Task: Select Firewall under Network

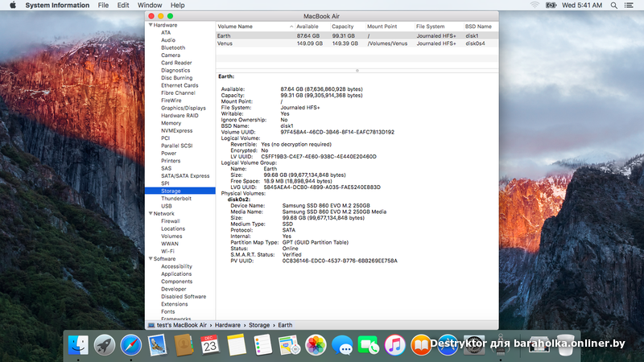Action: pos(171,220)
